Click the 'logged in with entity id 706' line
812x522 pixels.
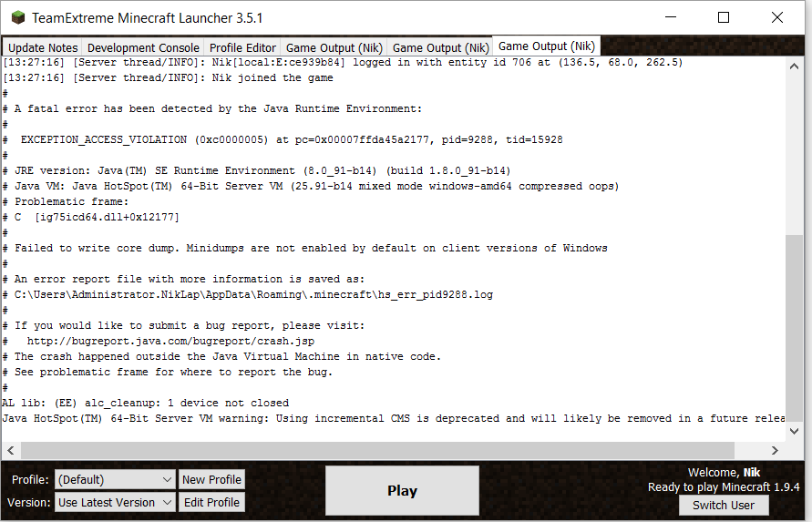(x=343, y=62)
